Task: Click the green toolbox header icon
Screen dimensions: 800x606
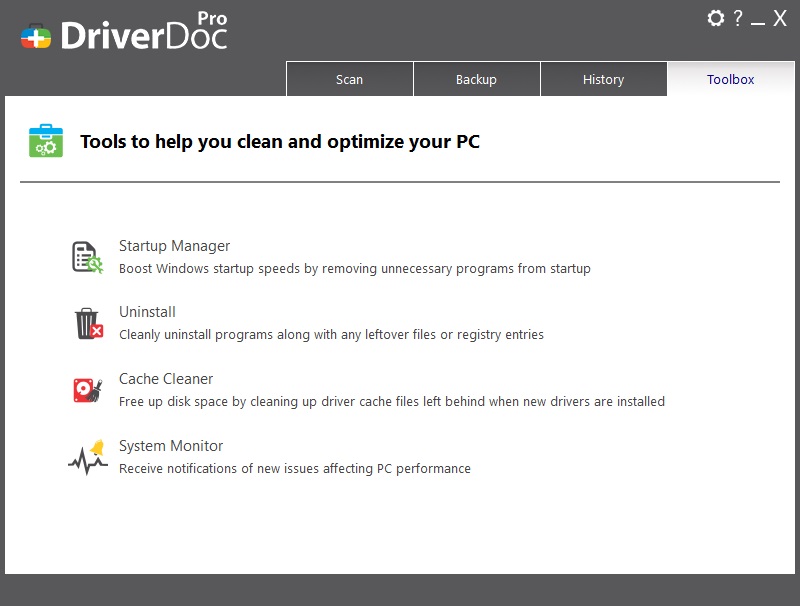Action: [46, 141]
